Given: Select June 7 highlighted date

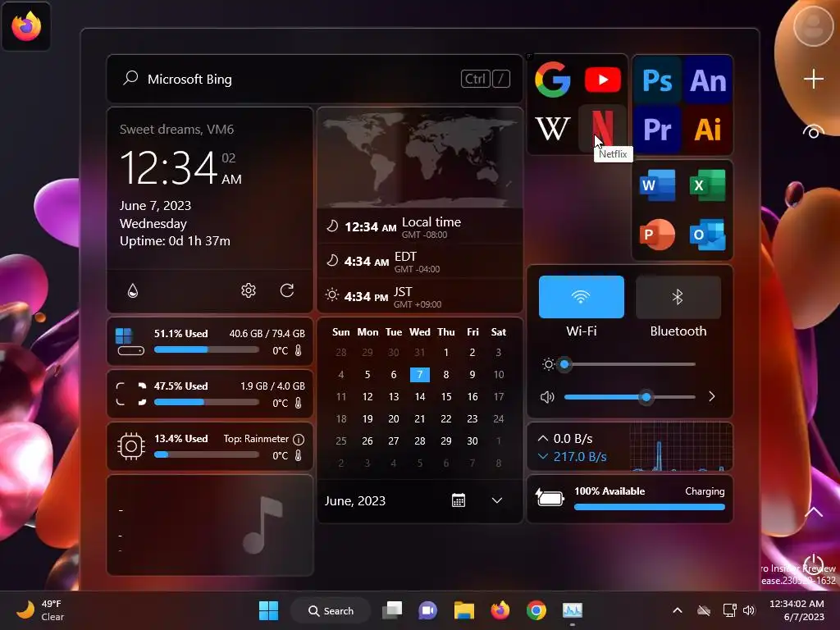Looking at the screenshot, I should coord(419,374).
